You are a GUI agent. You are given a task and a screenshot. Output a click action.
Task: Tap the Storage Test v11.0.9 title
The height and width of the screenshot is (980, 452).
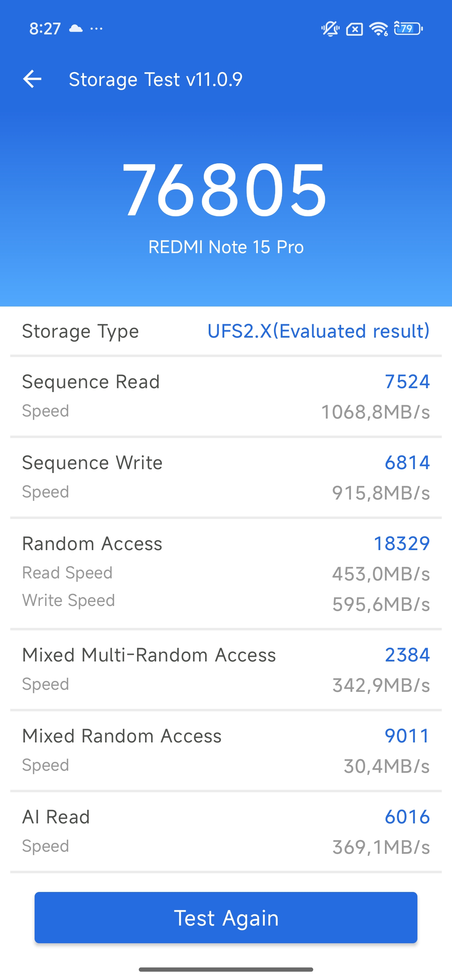click(155, 79)
